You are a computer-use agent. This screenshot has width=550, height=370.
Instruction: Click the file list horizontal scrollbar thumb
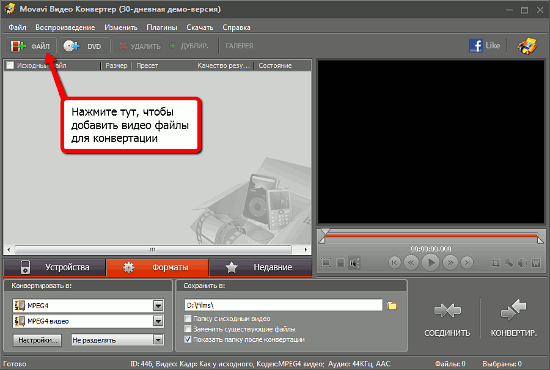pos(153,250)
